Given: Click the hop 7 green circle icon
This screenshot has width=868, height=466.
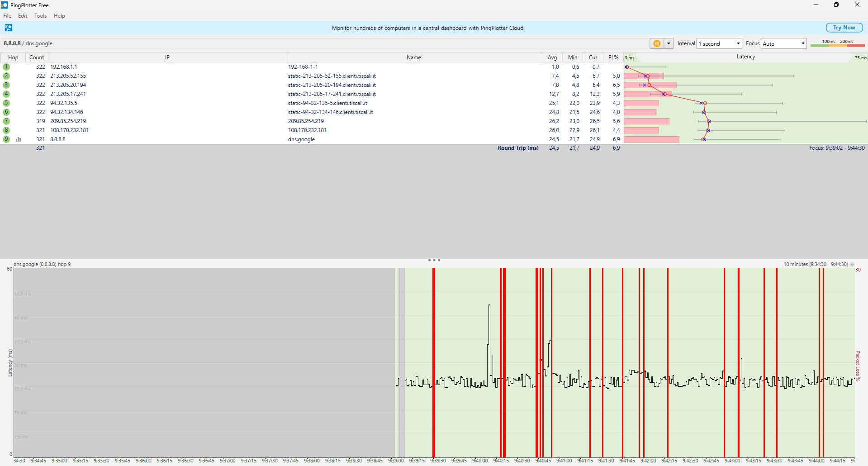Looking at the screenshot, I should click(6, 121).
